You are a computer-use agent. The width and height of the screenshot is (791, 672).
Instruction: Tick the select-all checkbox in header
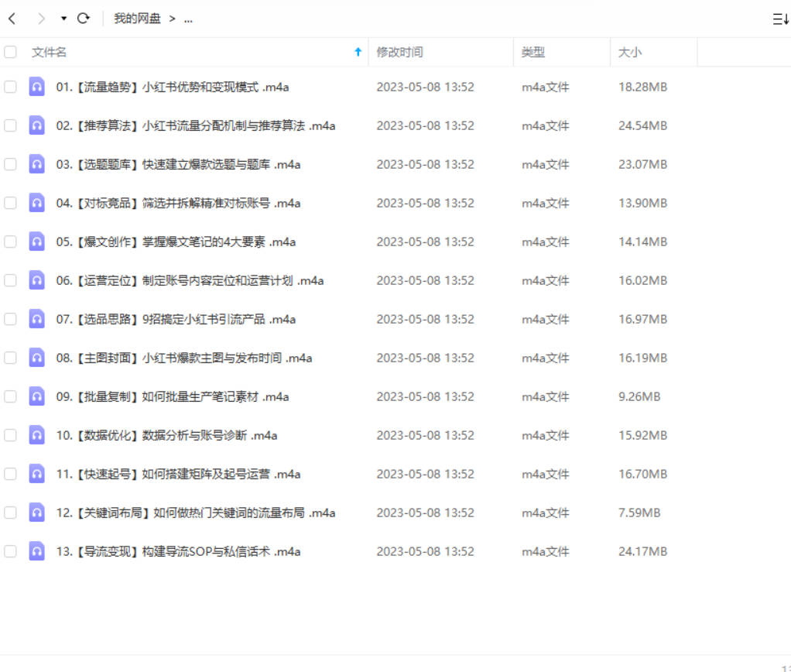click(x=10, y=52)
